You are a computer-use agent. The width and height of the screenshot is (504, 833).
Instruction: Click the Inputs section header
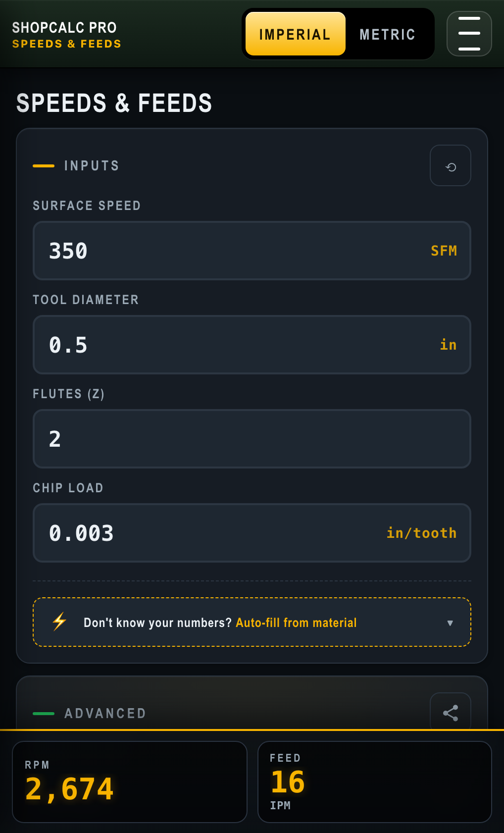click(x=92, y=165)
